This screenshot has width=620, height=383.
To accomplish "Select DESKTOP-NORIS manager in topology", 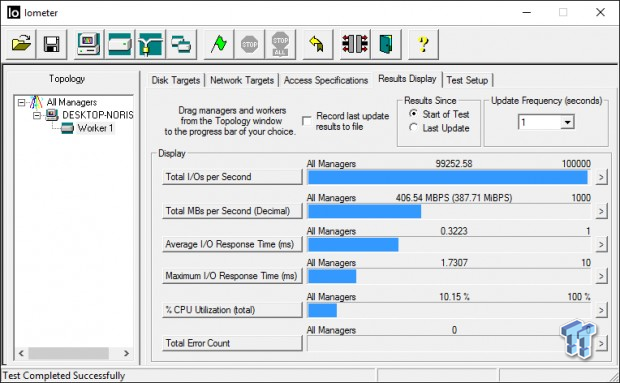I will [98, 115].
